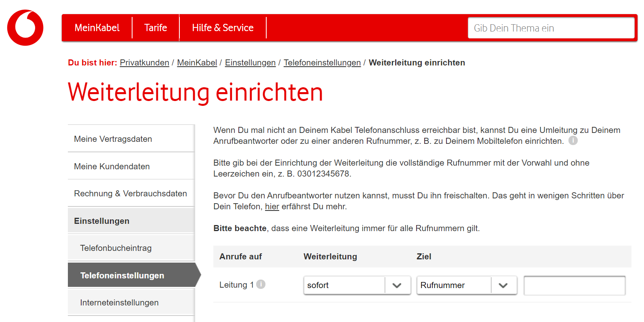Expand the Weiterleitung 'sofort' dropdown

pos(357,285)
